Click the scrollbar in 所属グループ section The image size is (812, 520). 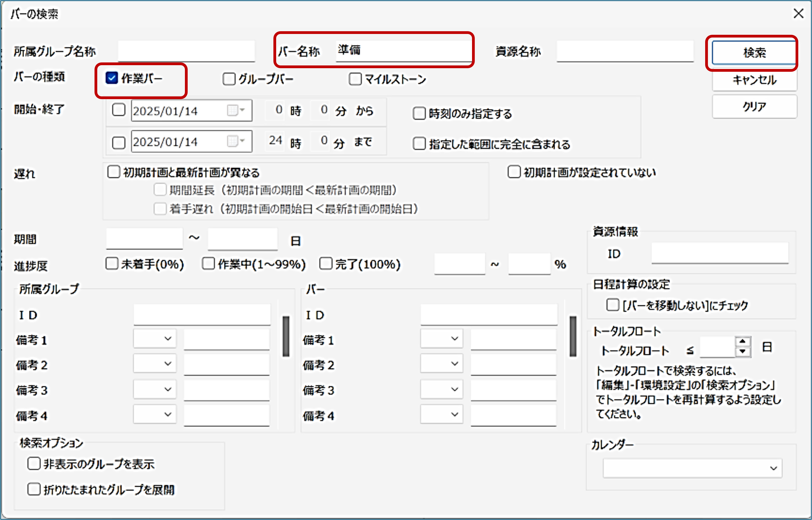tap(286, 336)
